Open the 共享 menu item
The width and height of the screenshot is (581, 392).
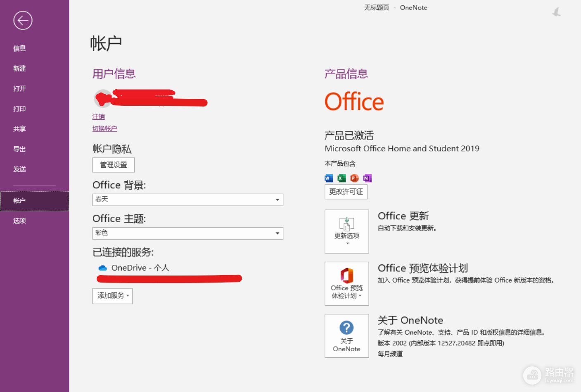(x=19, y=129)
